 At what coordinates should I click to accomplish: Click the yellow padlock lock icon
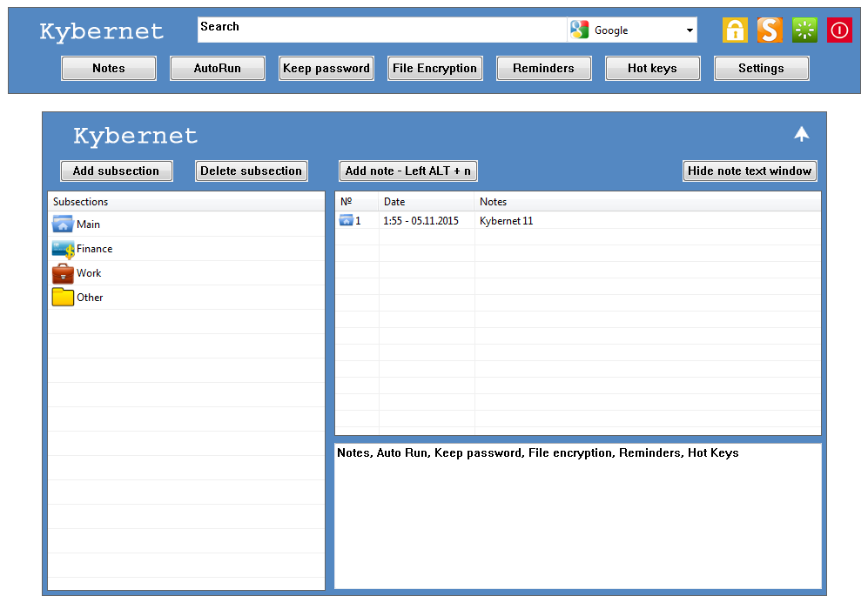[x=735, y=30]
